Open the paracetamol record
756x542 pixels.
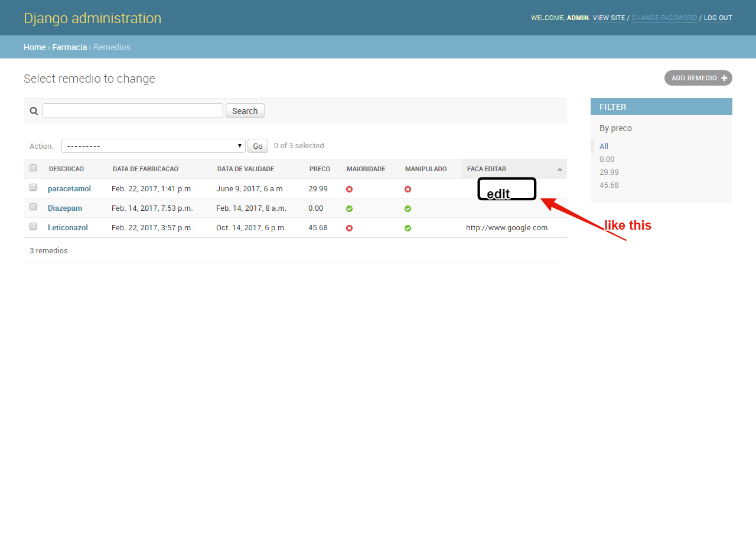click(69, 189)
